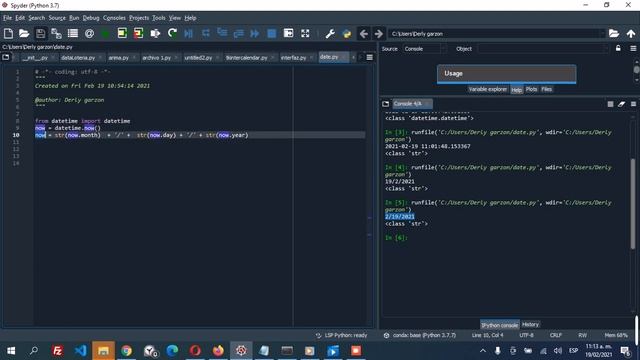Open file using folder toolbar icon
Screen dimensions: 640x360
coord(24,33)
